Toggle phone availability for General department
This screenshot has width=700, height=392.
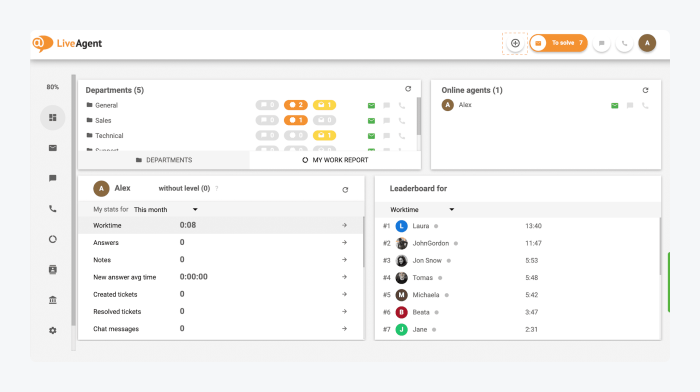coord(402,105)
